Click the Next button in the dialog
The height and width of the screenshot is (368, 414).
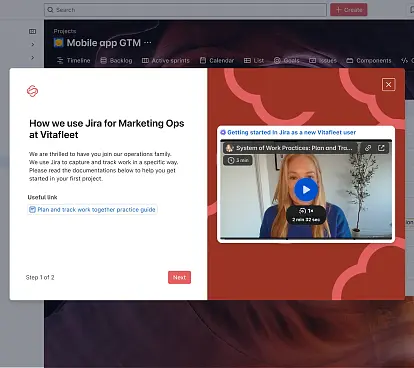click(x=179, y=277)
